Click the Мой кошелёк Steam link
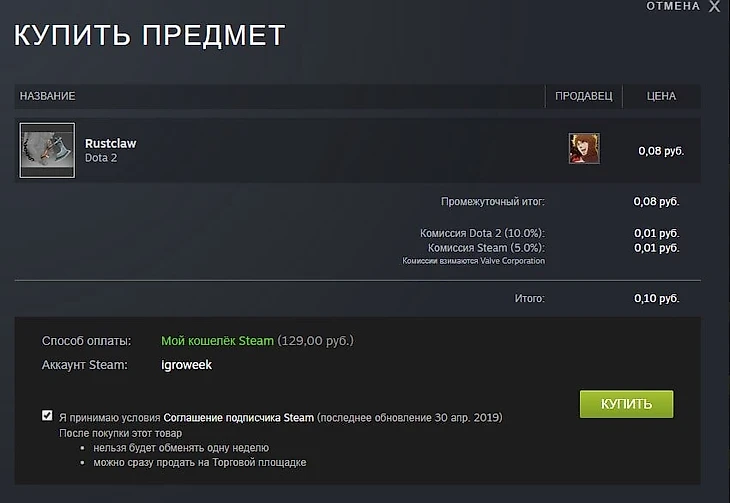The width and height of the screenshot is (730, 503). pos(217,341)
